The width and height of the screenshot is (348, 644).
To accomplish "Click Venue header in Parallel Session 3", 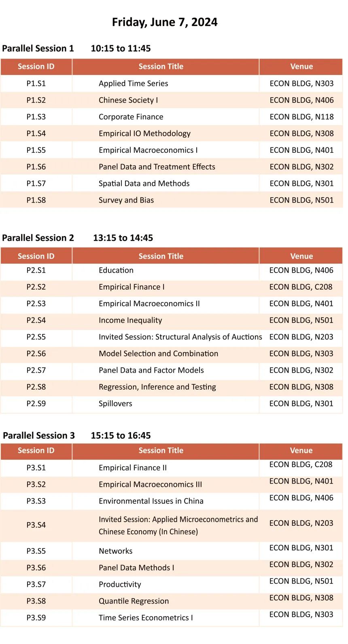I will click(301, 450).
